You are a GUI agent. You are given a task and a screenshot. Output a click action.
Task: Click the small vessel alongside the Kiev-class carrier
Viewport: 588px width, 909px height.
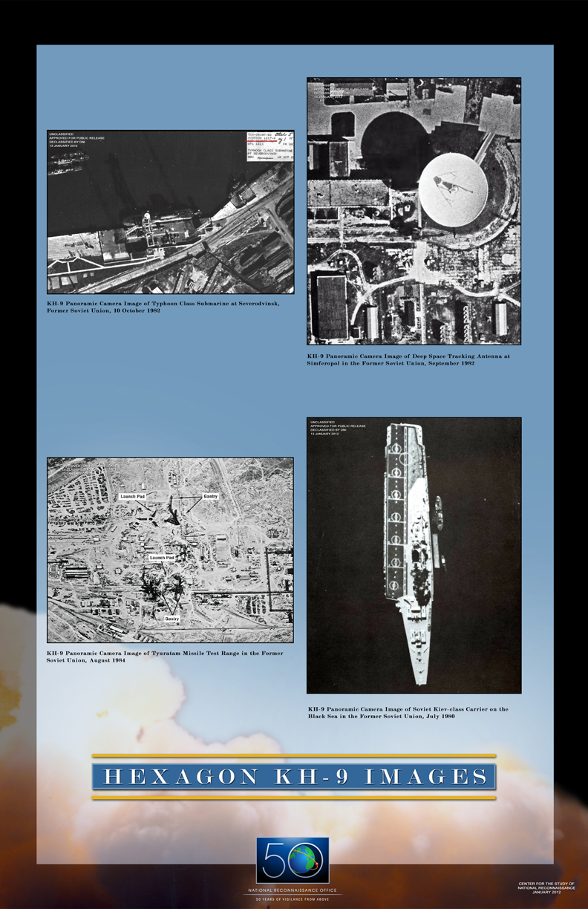[439, 509]
